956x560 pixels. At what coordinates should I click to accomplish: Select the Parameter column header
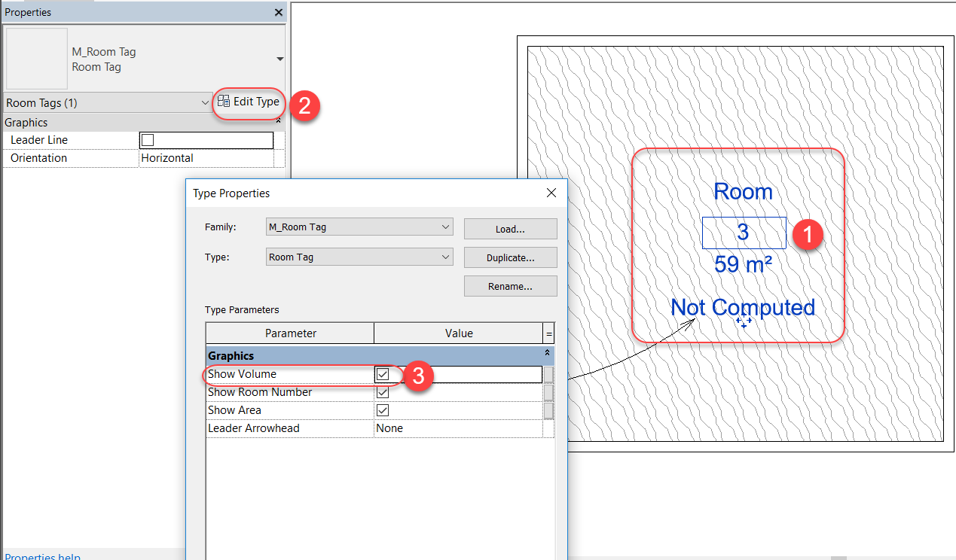coord(289,333)
